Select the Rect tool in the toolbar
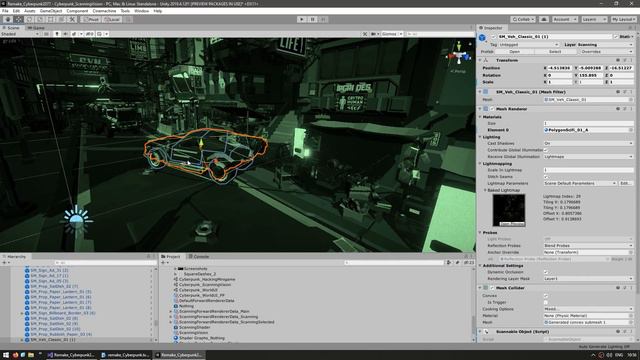This screenshot has height=360, width=640. pos(51,19)
